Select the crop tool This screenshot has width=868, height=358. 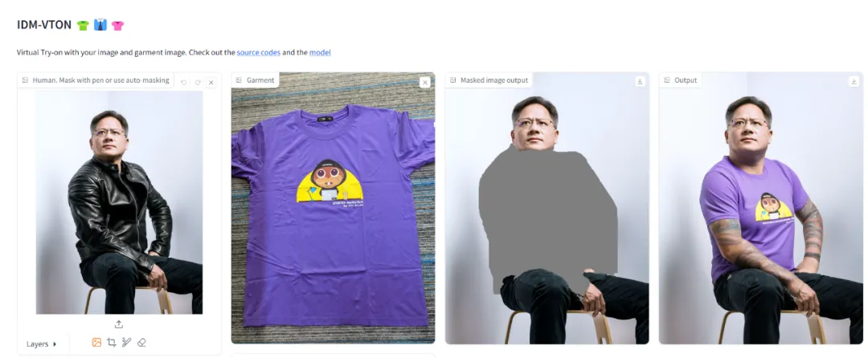click(111, 343)
